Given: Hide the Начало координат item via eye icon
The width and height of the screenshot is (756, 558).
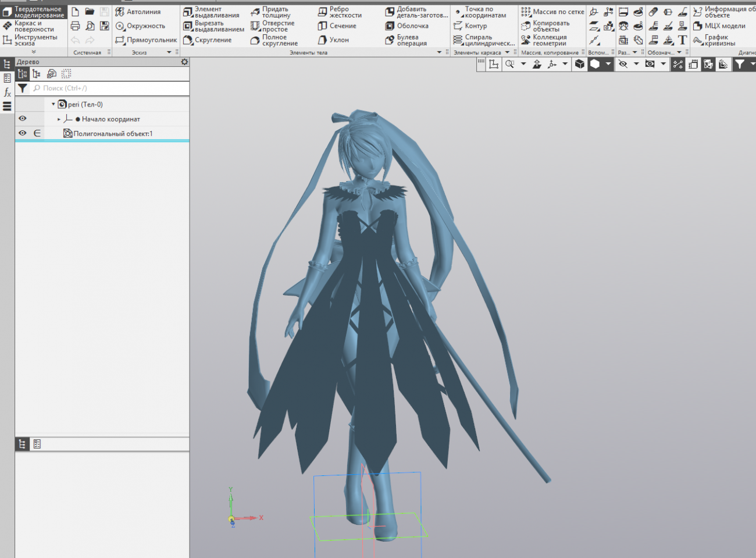Looking at the screenshot, I should (x=23, y=119).
